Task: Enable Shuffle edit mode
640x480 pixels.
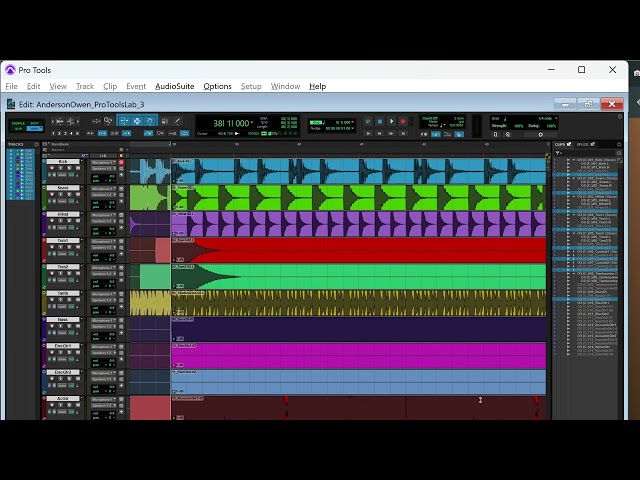Action: [18, 123]
